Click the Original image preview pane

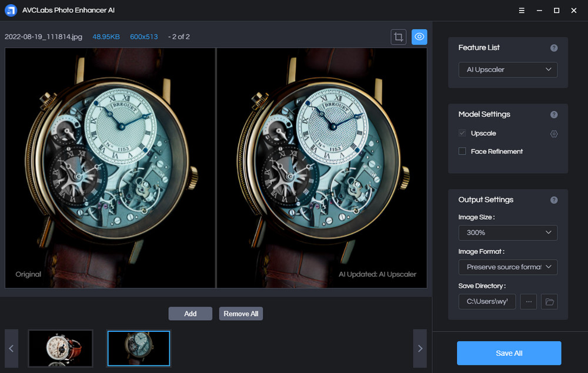click(110, 168)
